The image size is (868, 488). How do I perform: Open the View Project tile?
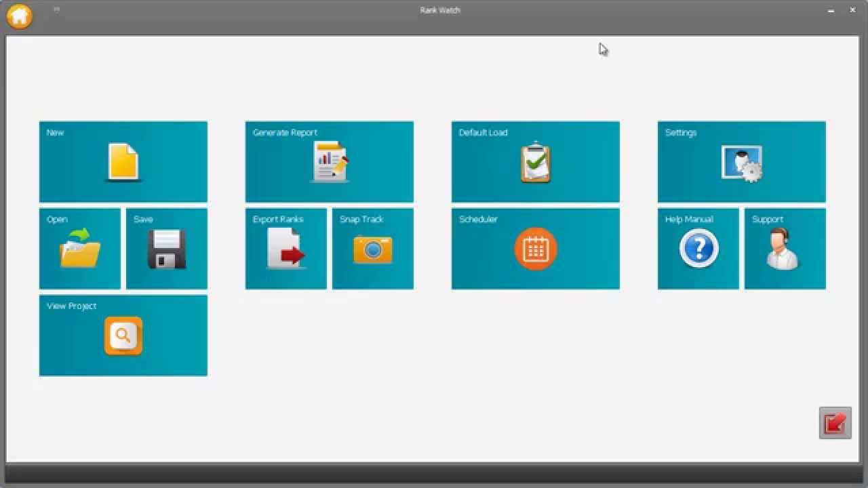click(x=123, y=335)
